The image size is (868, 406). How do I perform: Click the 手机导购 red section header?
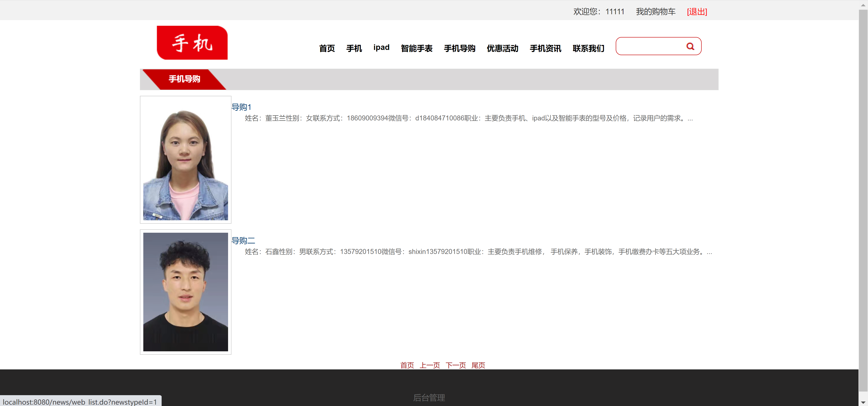click(x=184, y=79)
